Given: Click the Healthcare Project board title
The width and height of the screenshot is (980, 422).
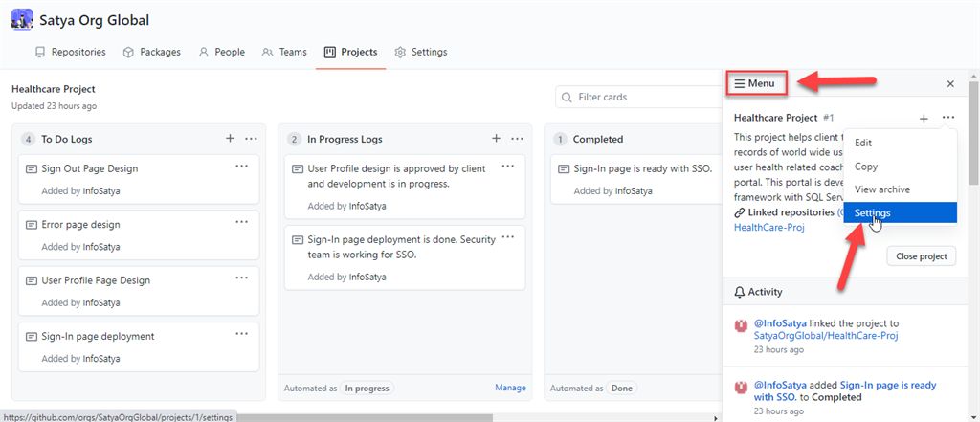Looking at the screenshot, I should click(54, 89).
